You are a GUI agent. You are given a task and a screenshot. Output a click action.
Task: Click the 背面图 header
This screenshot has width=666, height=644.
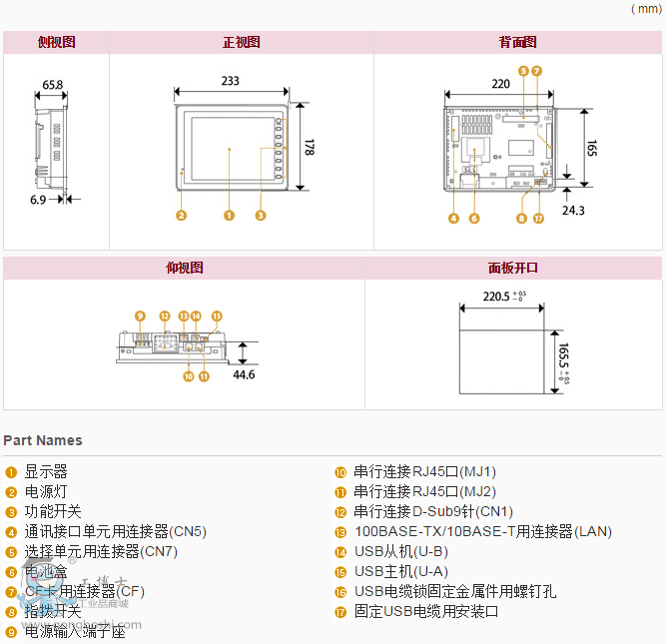point(517,42)
